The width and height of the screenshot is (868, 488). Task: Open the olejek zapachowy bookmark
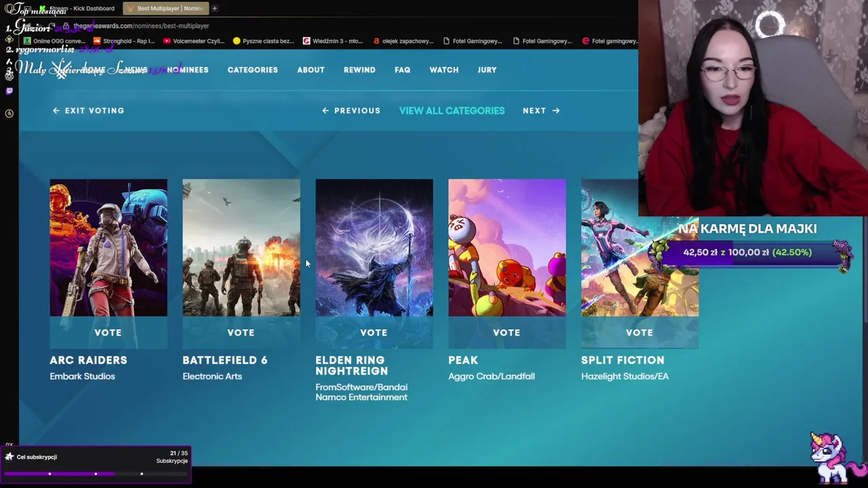coord(403,41)
